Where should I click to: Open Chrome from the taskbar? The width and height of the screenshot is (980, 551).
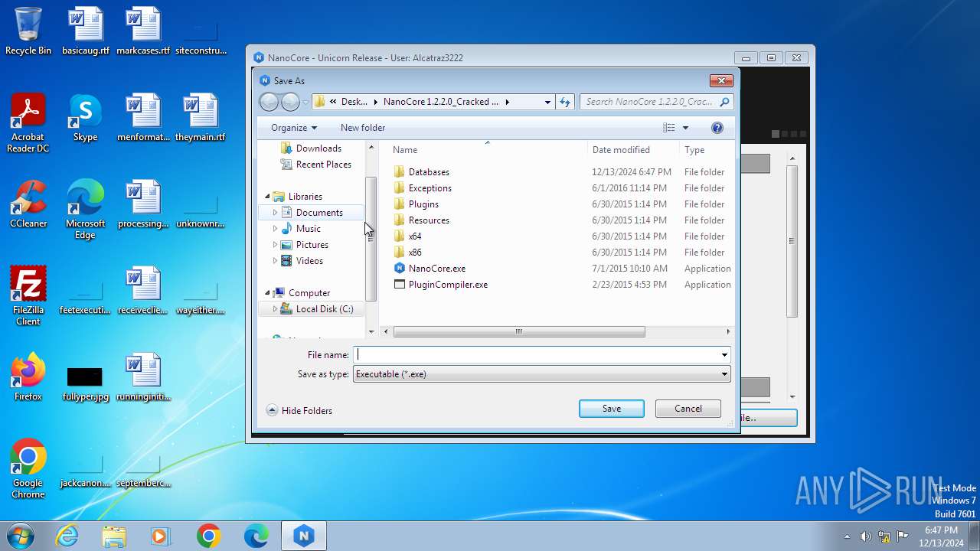point(208,536)
